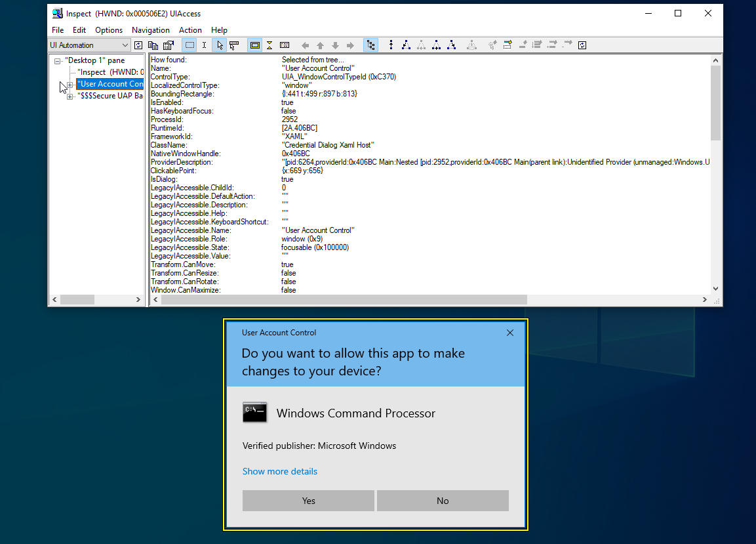
Task: Click properties pane scroll down arrow
Action: click(x=715, y=289)
